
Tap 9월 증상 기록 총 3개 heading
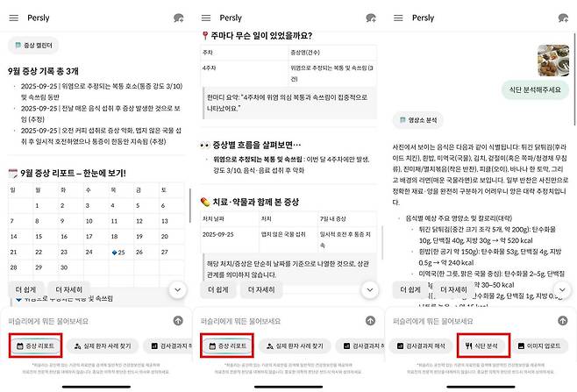pyautogui.click(x=43, y=71)
